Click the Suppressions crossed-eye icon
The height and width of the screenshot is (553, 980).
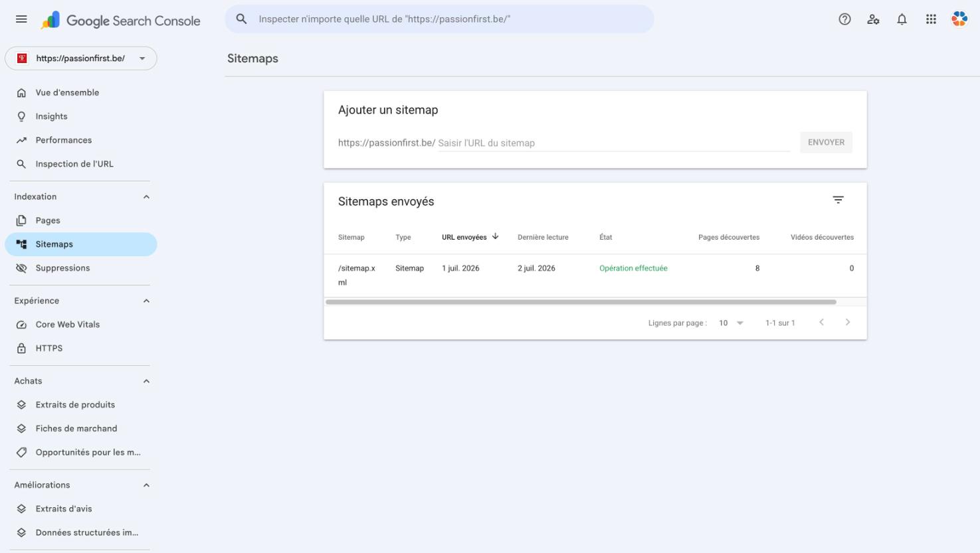point(21,268)
